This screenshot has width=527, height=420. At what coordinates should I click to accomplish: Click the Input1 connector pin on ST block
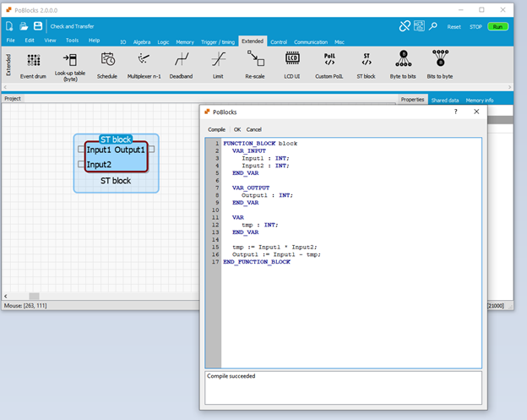[x=81, y=149]
